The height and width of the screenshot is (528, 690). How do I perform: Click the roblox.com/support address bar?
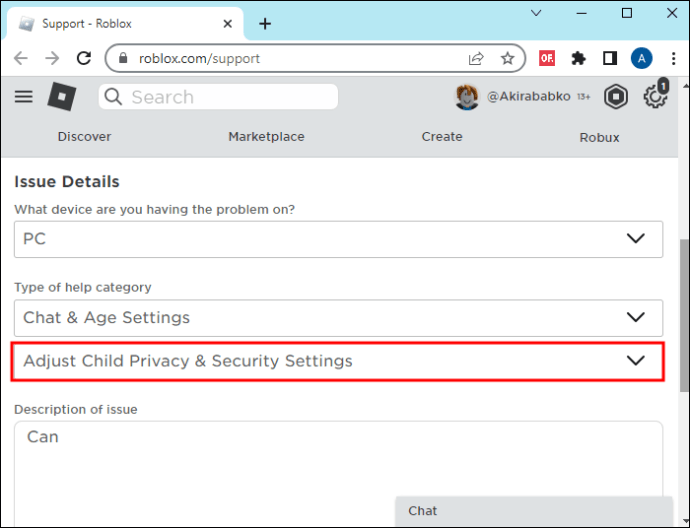(315, 58)
